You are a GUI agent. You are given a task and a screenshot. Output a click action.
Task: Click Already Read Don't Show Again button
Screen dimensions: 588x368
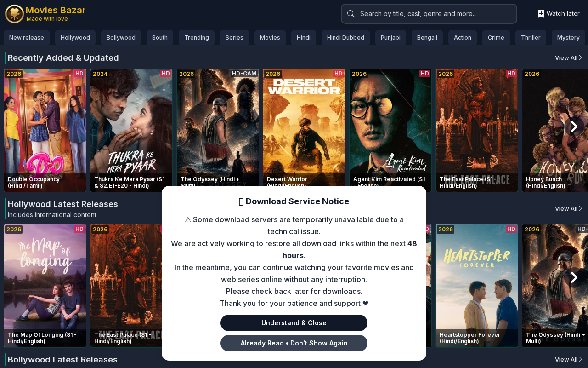[x=294, y=343]
